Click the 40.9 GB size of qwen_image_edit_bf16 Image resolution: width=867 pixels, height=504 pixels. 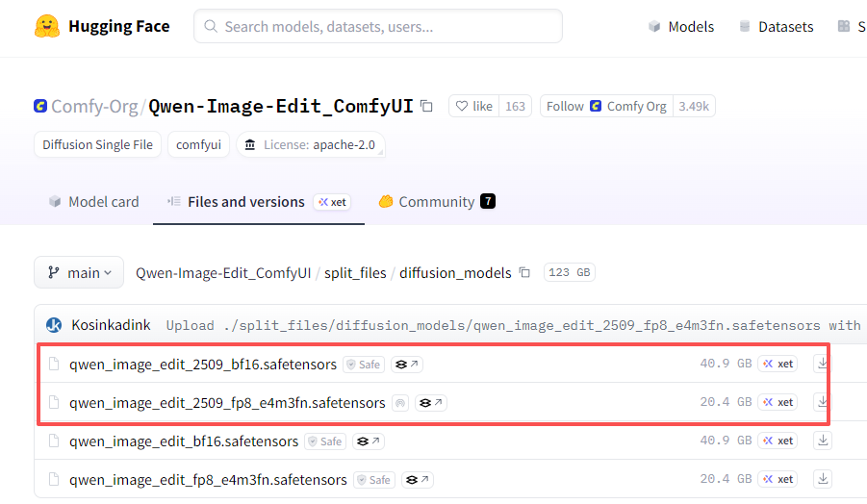[x=726, y=441]
